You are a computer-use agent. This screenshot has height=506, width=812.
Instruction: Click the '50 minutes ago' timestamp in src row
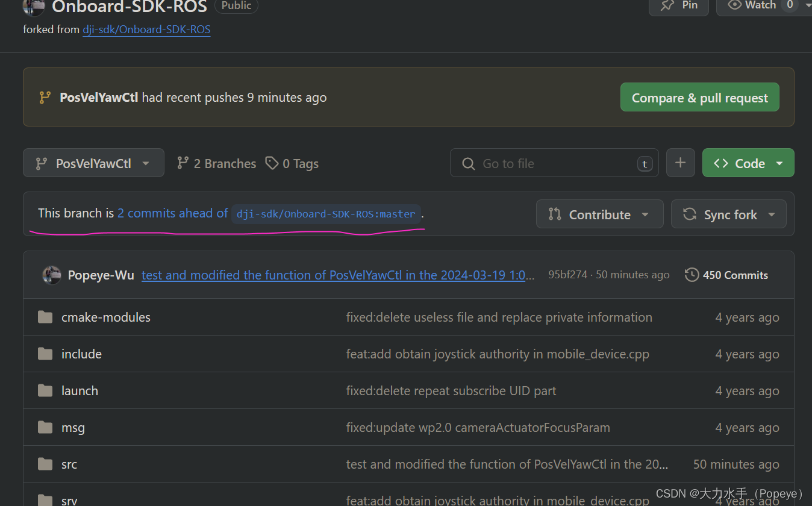(736, 464)
